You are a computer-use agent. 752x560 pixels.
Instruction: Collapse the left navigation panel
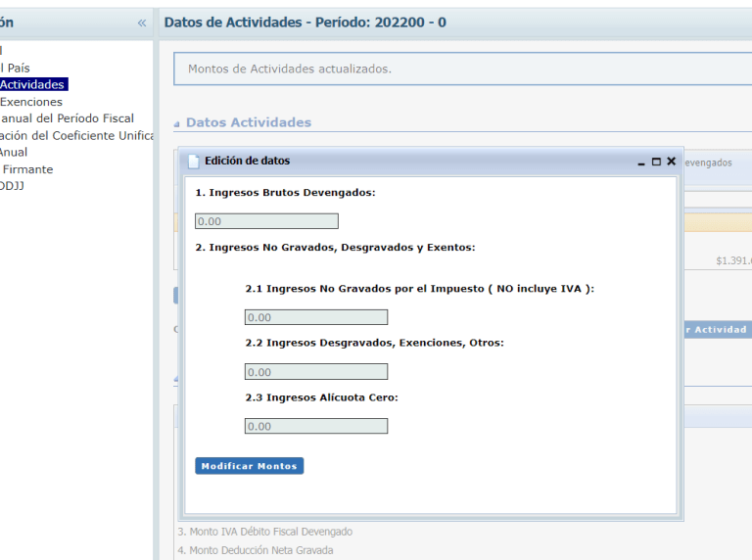142,23
